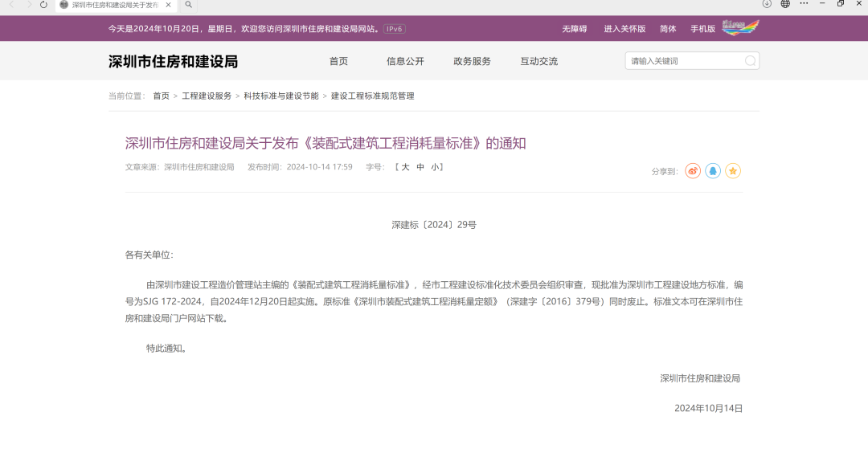Screen dimensions: 868x457
Task: Open the browser downloads icon
Action: tap(767, 4)
